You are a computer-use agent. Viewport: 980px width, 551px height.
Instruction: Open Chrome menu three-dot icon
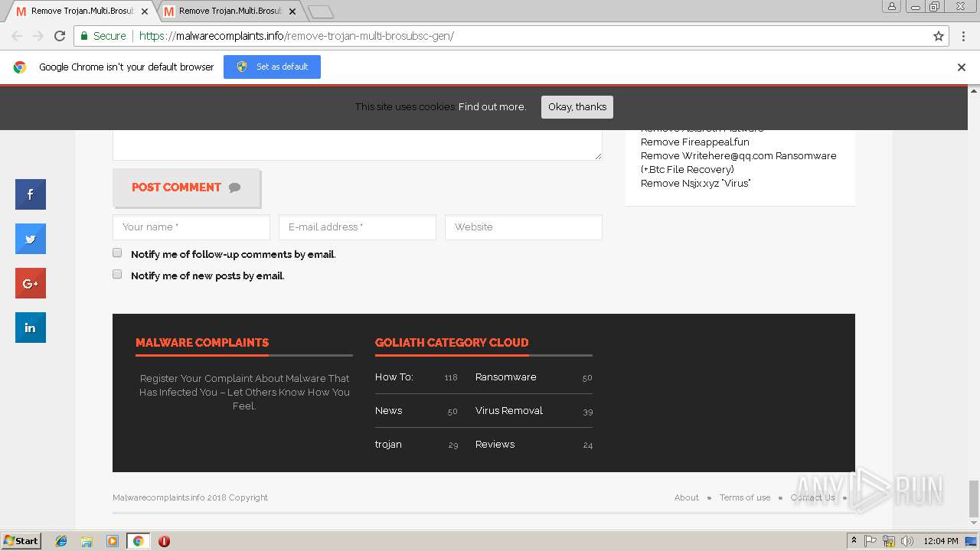964,36
